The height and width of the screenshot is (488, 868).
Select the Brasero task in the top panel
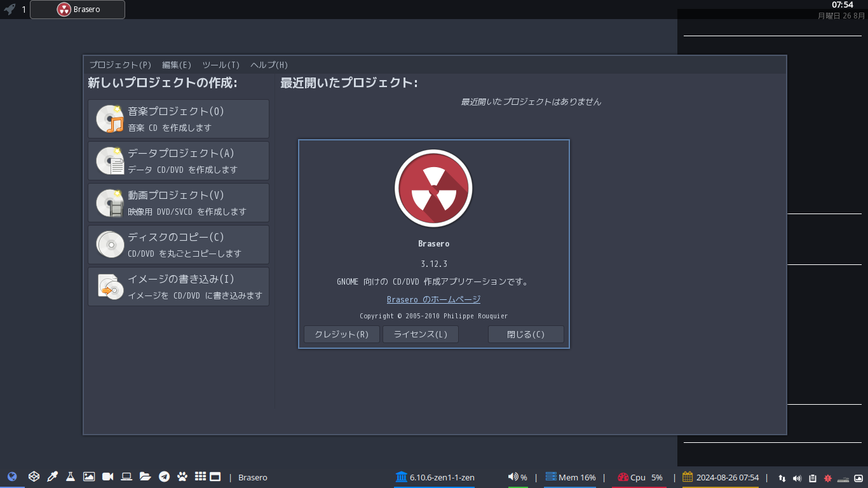[x=78, y=10]
